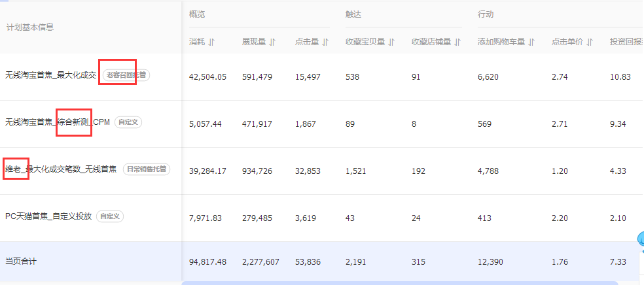Open plan 无线淘宝首焦_最大化成交
644x285 pixels.
coord(50,75)
